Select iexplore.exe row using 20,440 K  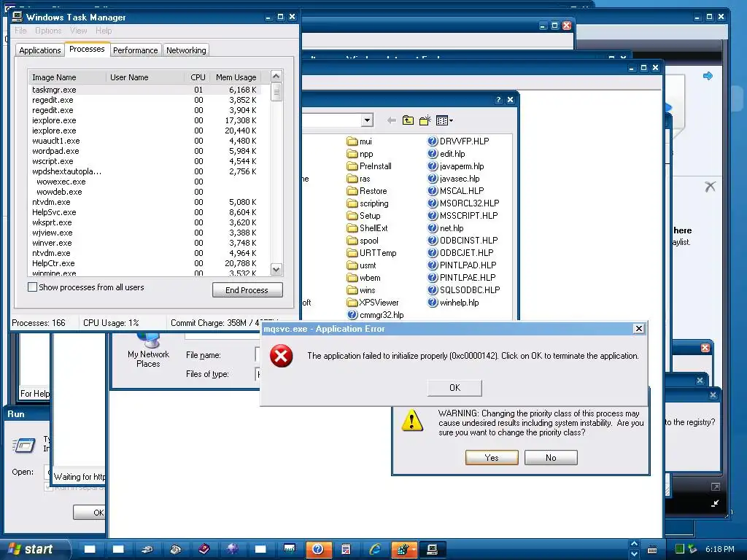(145, 131)
